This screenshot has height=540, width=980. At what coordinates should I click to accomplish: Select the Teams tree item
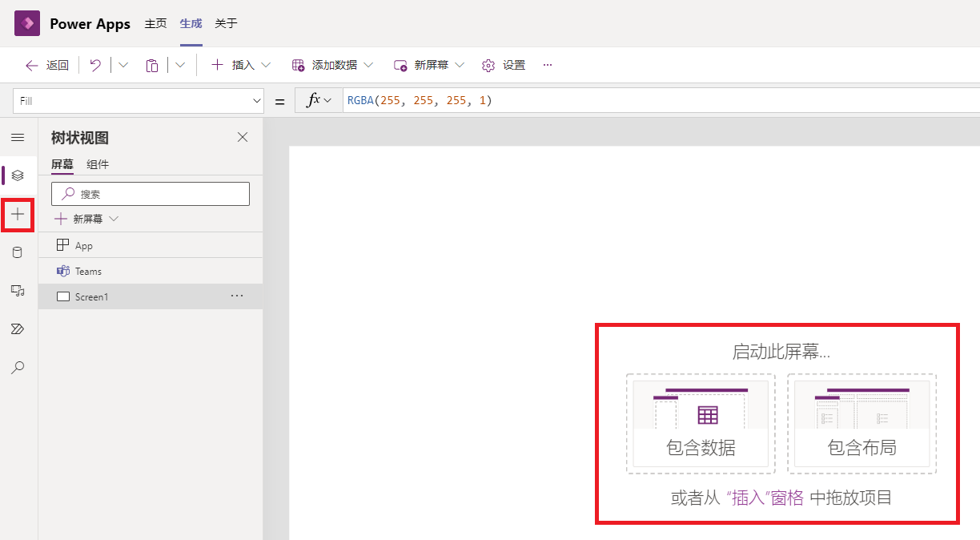coord(151,271)
